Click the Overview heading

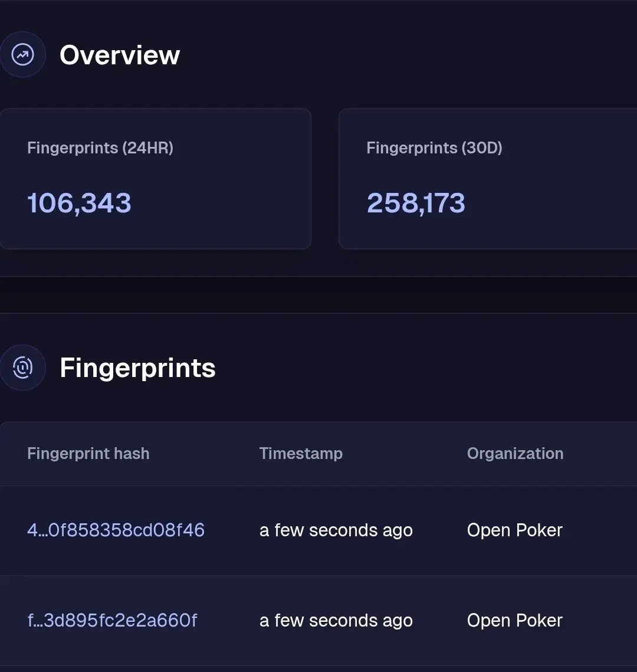coord(120,55)
